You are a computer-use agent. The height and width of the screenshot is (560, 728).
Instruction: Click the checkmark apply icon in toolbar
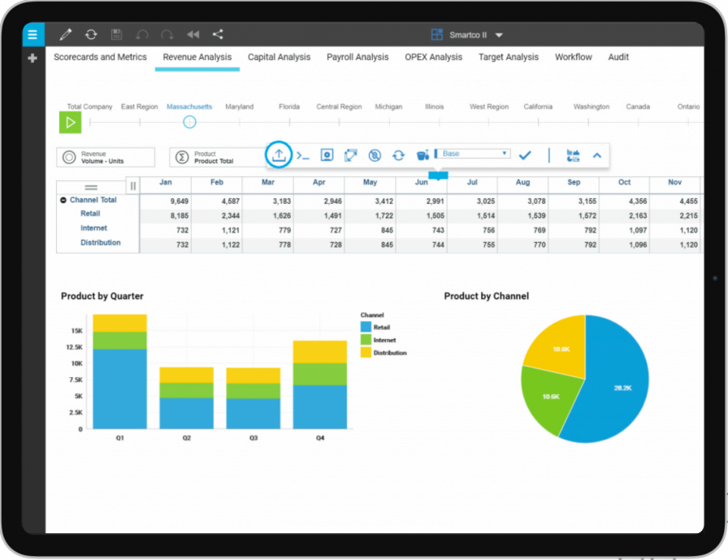[x=525, y=154]
